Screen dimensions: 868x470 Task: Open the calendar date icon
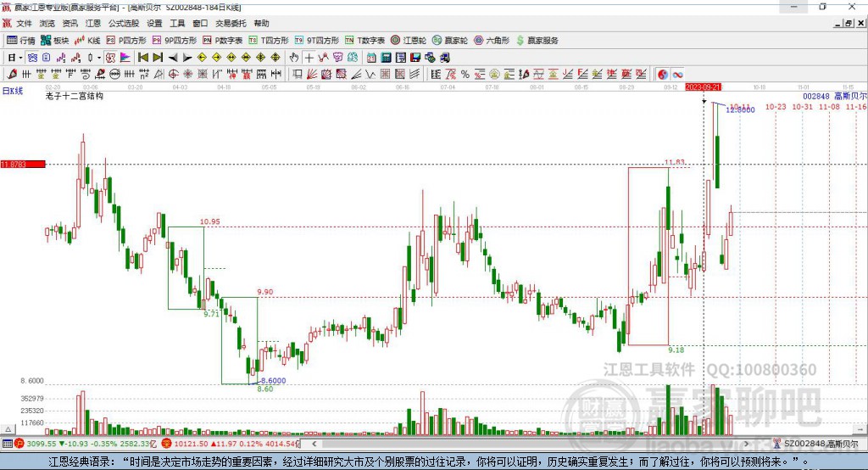pyautogui.click(x=371, y=58)
